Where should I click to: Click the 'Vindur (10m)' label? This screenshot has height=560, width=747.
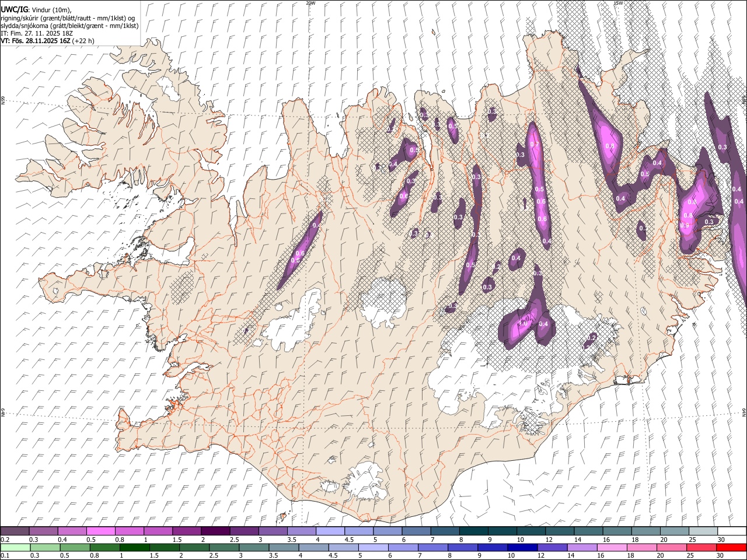click(51, 10)
